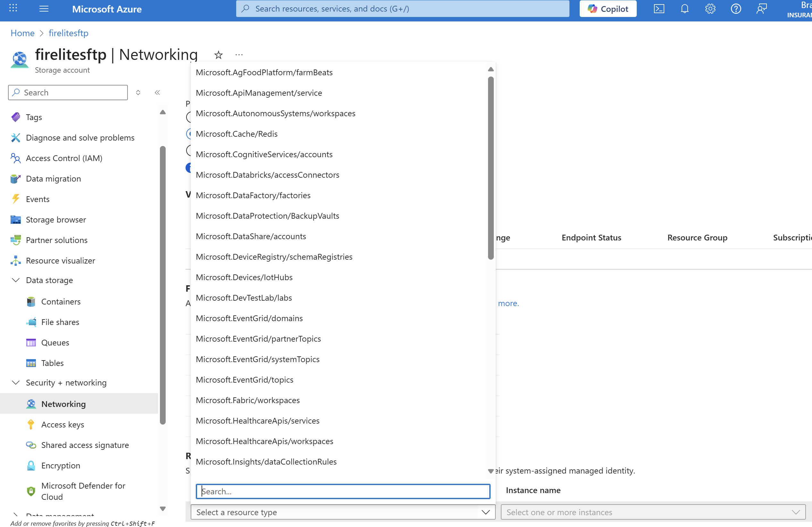Select Data migration in the sidebar

[53, 178]
